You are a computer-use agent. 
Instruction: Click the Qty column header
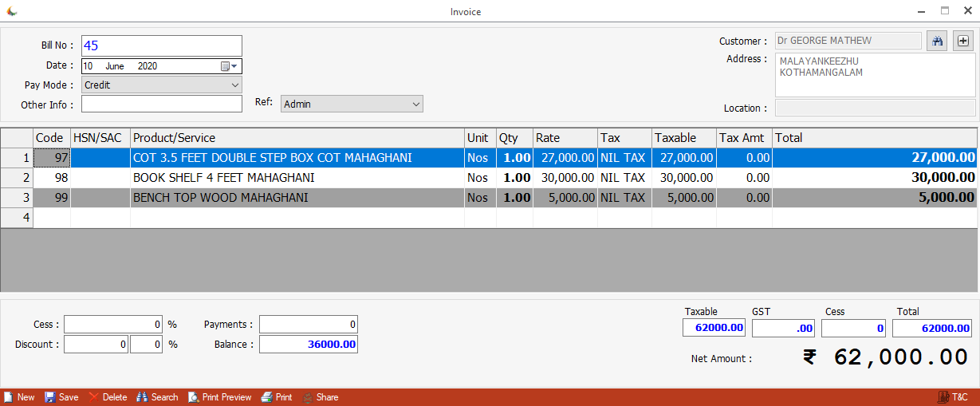(515, 138)
